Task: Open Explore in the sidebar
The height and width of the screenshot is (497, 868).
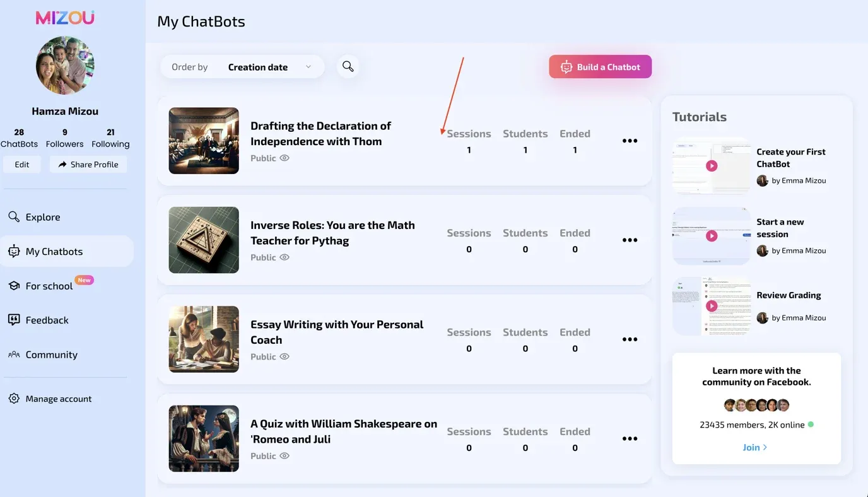Action: click(43, 217)
